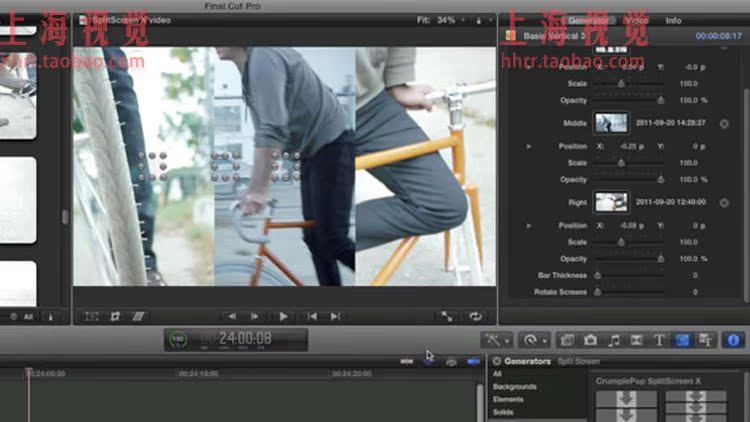Open the magic wand dropdown arrow

(x=507, y=341)
